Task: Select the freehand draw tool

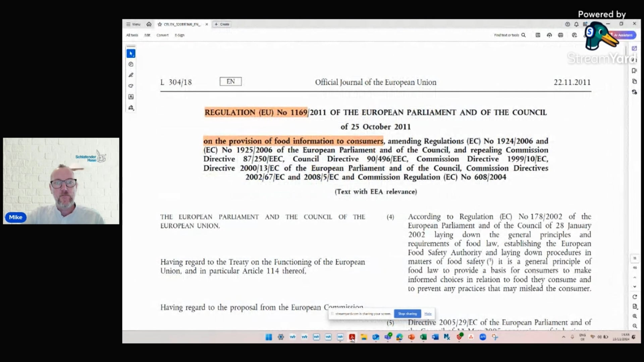Action: pos(131,86)
